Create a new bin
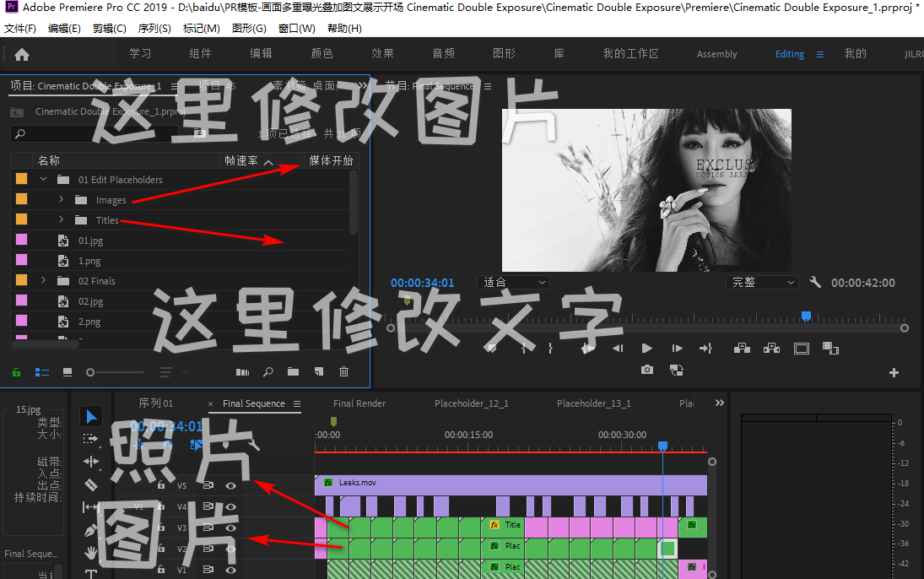Image resolution: width=924 pixels, height=579 pixels. coord(293,371)
